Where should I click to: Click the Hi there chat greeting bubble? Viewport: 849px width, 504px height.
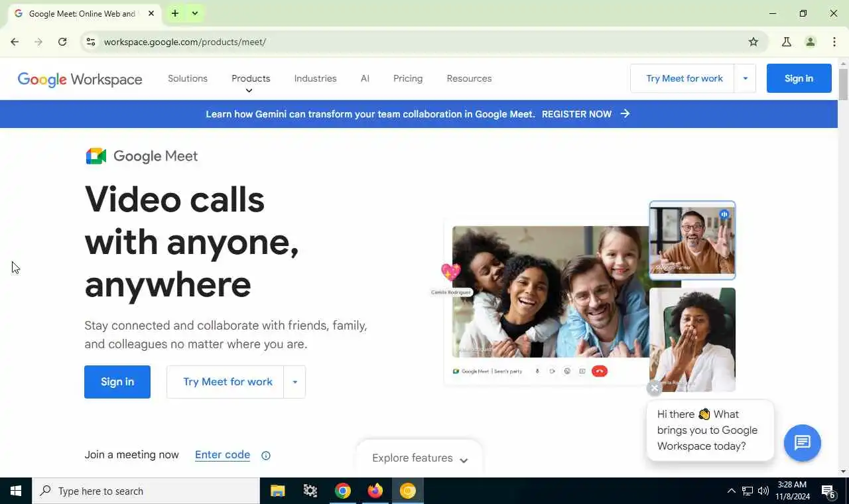click(x=710, y=430)
